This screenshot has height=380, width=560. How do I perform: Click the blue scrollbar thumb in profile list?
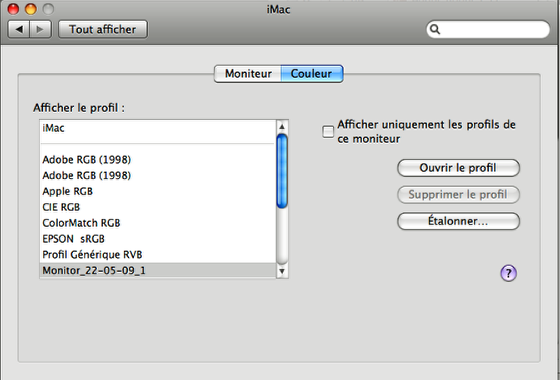click(x=282, y=171)
